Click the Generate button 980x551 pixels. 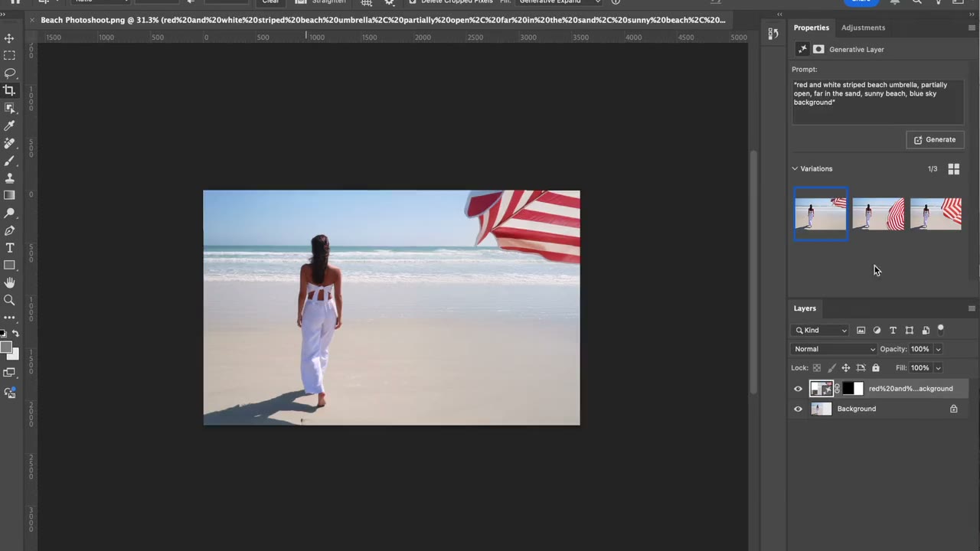(x=935, y=140)
